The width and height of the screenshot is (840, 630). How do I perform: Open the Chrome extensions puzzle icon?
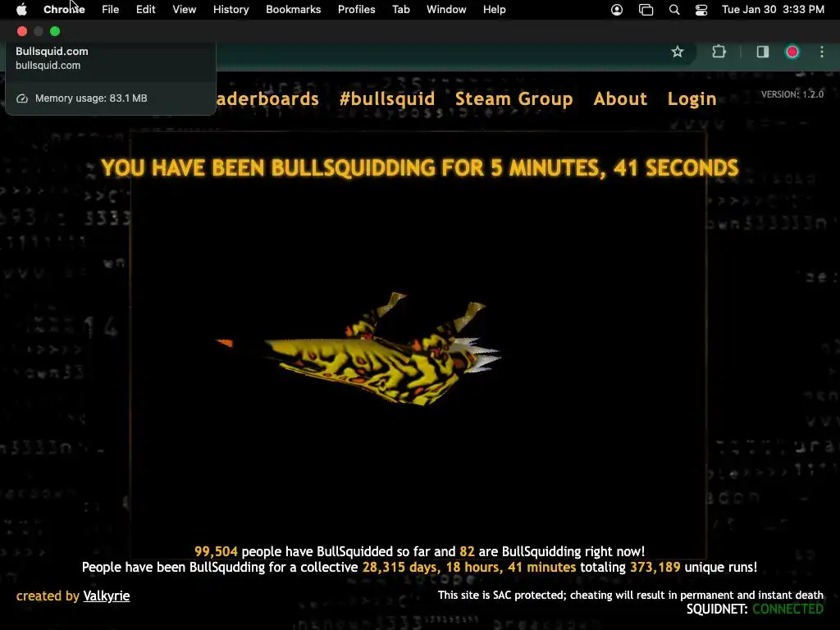[719, 52]
